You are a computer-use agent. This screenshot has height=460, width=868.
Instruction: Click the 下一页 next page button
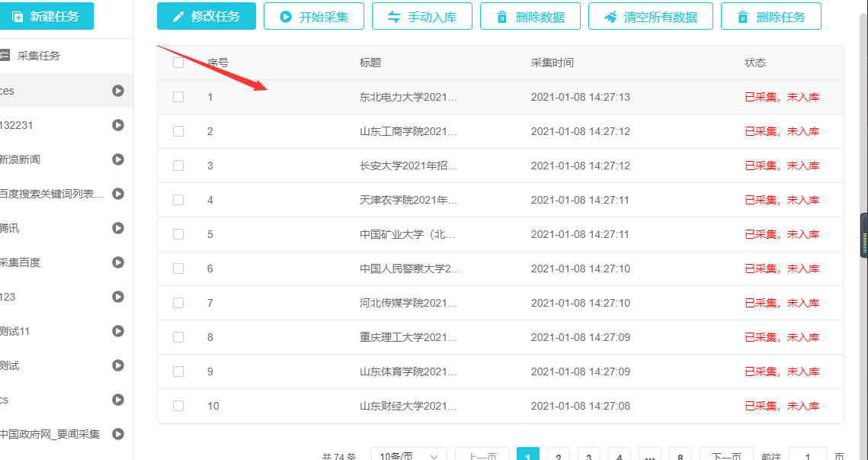pyautogui.click(x=726, y=455)
